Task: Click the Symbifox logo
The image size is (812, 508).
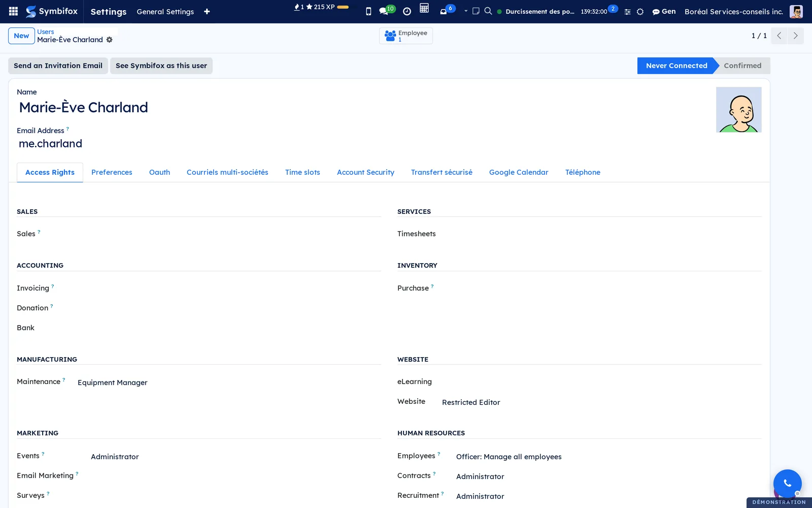Action: point(52,11)
